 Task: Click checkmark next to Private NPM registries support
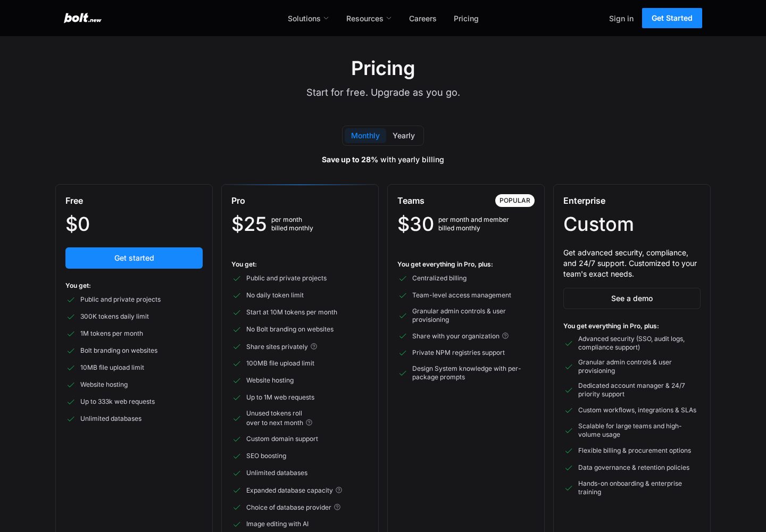point(403,353)
